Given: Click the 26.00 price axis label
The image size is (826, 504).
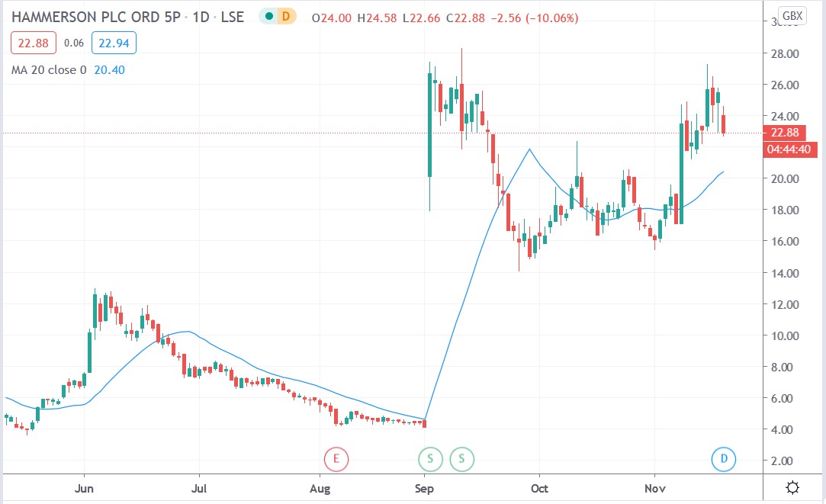Looking at the screenshot, I should tap(785, 85).
